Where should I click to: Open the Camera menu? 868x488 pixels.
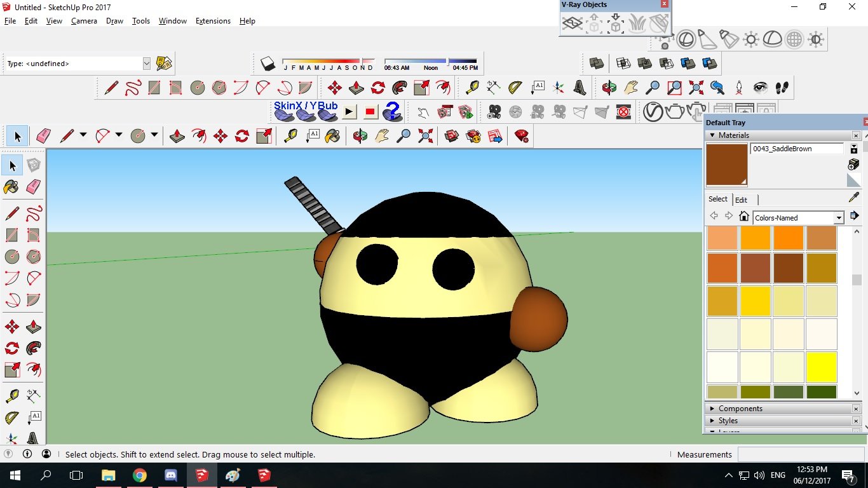pos(84,21)
